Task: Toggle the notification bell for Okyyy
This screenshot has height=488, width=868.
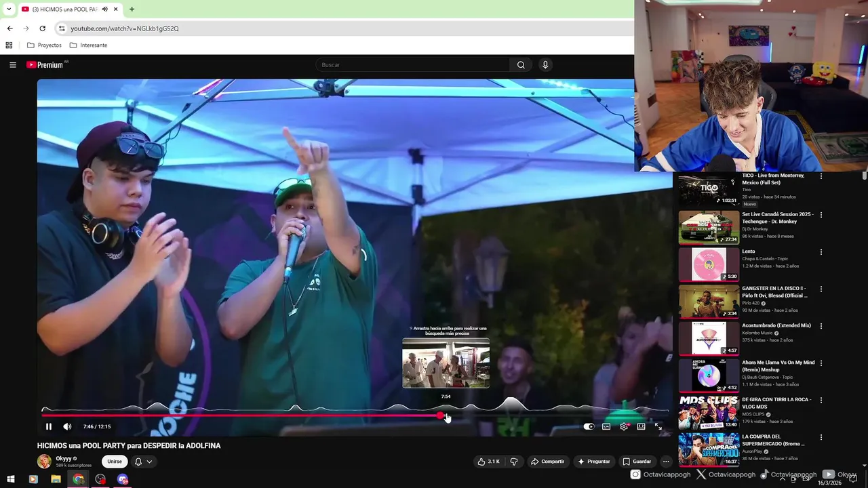Action: tap(138, 462)
